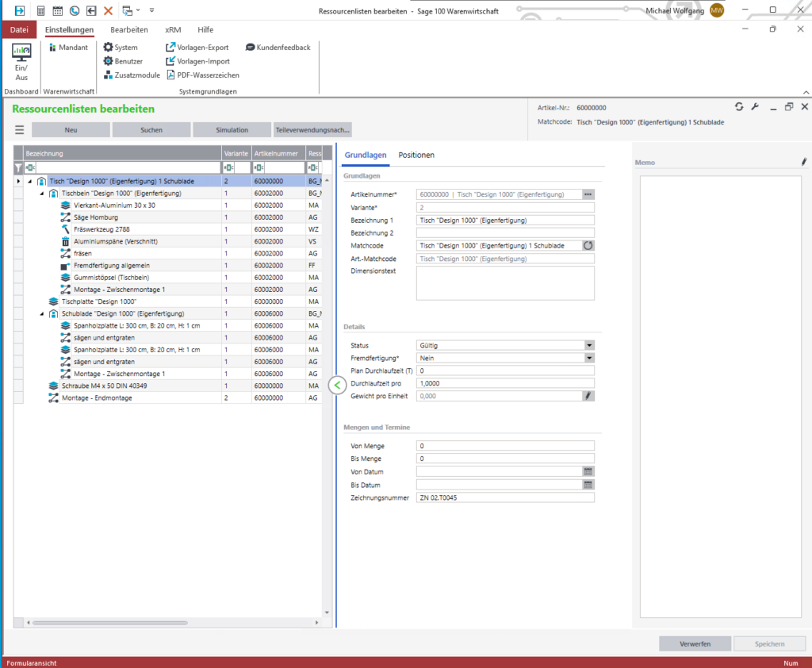Collapse the Tisch "Design 1000" 1 Schublade node
The height and width of the screenshot is (668, 812).
30,182
